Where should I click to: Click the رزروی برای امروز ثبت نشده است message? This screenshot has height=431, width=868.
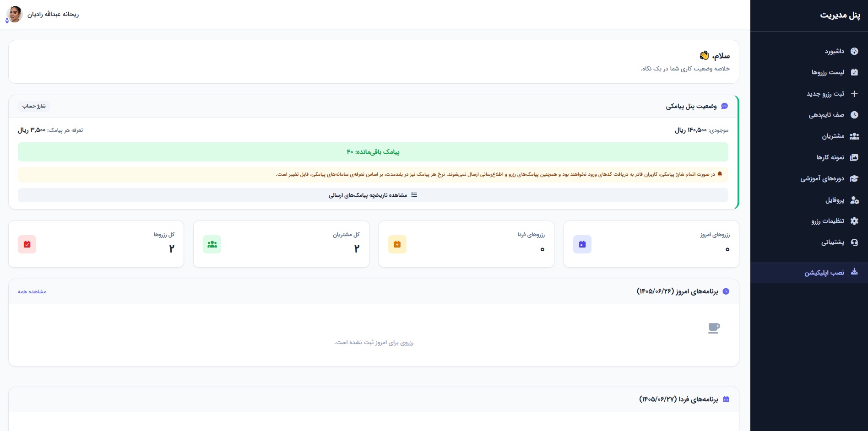pos(374,343)
